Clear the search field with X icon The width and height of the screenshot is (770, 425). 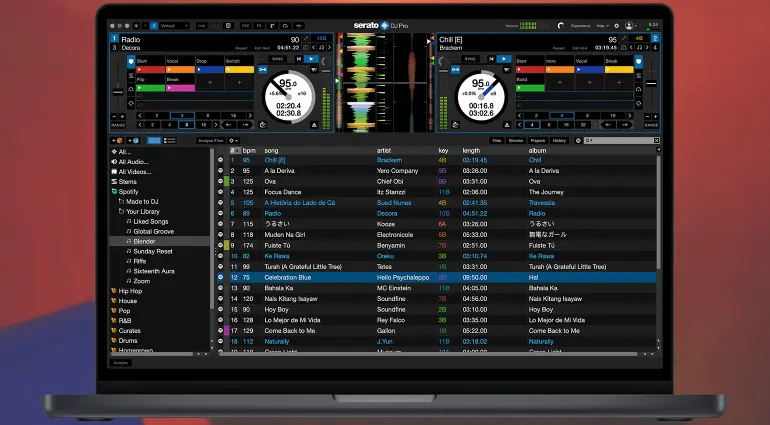pyautogui.click(x=655, y=140)
